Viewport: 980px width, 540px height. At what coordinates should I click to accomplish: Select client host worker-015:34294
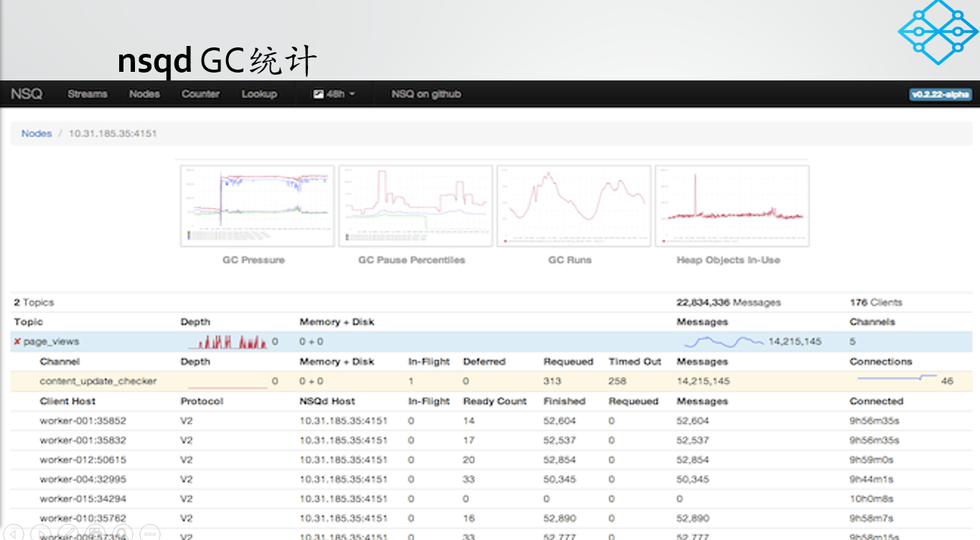(83, 498)
